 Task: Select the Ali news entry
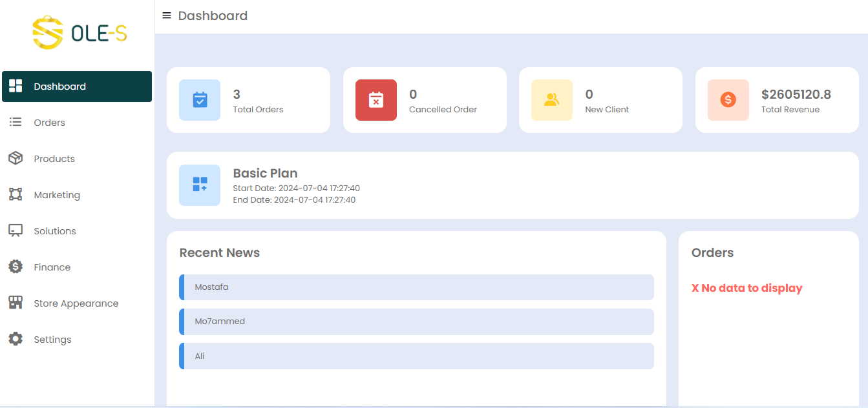(416, 356)
